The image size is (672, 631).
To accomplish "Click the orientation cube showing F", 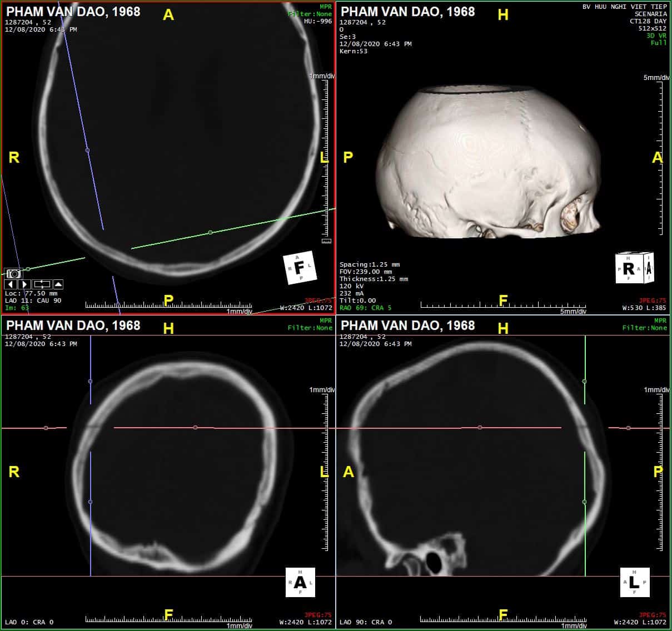I will [x=300, y=268].
